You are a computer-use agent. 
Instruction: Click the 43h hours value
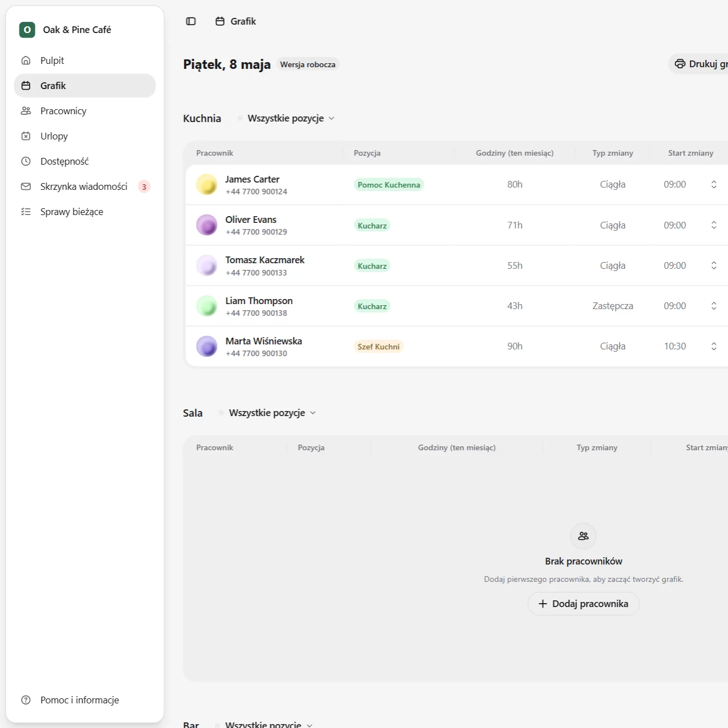pyautogui.click(x=515, y=306)
